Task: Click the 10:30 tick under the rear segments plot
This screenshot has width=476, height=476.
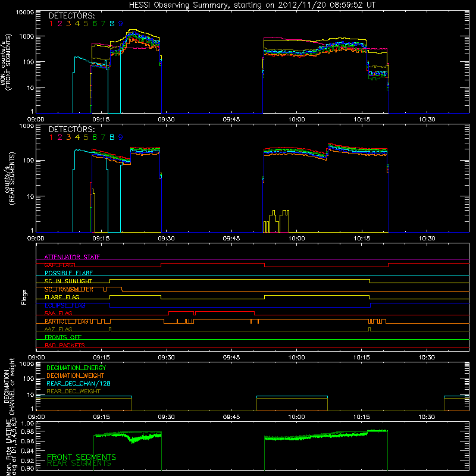Action: pyautogui.click(x=427, y=239)
